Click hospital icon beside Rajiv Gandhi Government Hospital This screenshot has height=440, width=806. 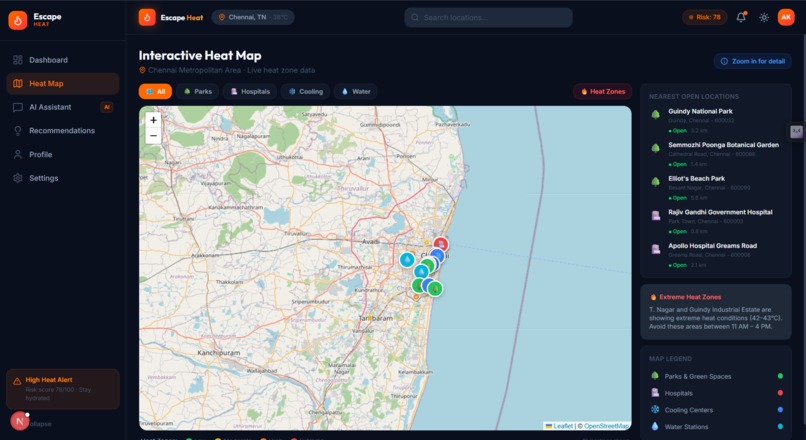click(655, 216)
